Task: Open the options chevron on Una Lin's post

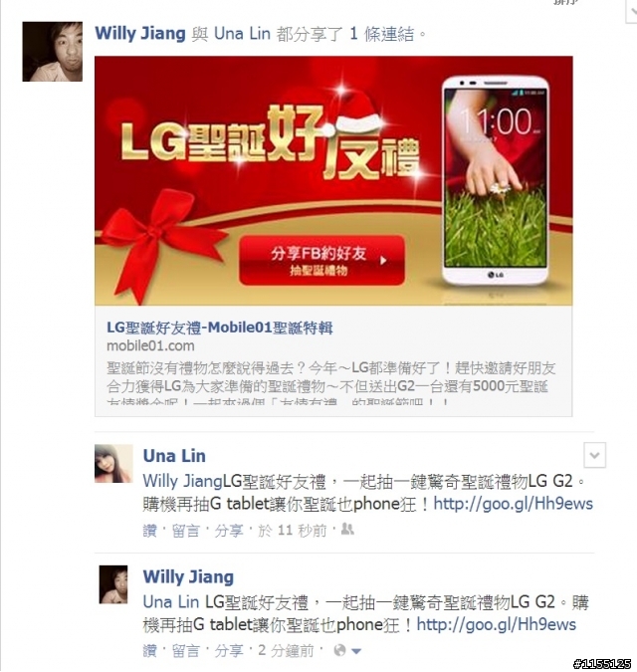Action: pos(594,455)
